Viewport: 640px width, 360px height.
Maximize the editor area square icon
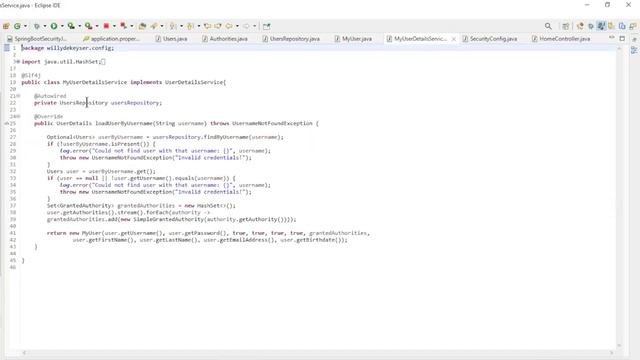pos(622,38)
